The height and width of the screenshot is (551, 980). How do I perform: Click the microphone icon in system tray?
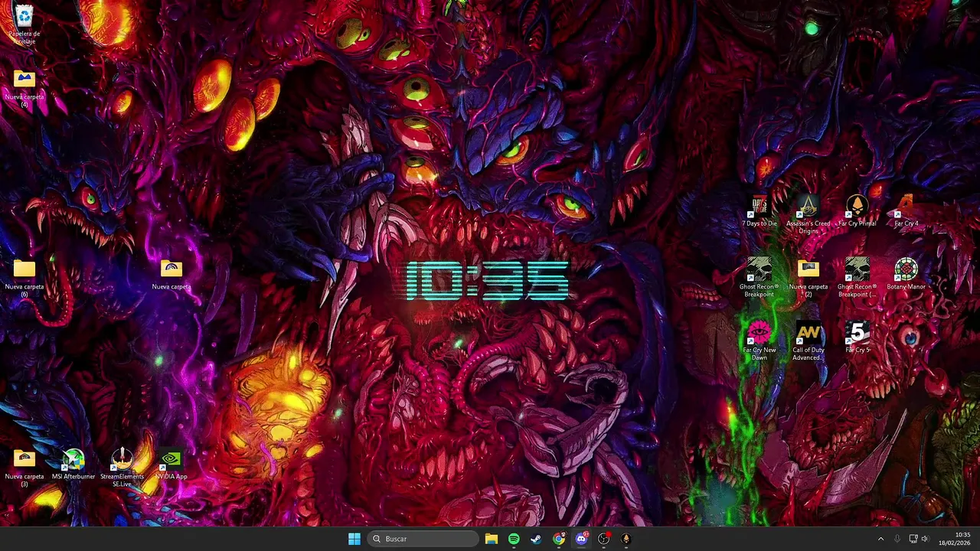pyautogui.click(x=897, y=539)
